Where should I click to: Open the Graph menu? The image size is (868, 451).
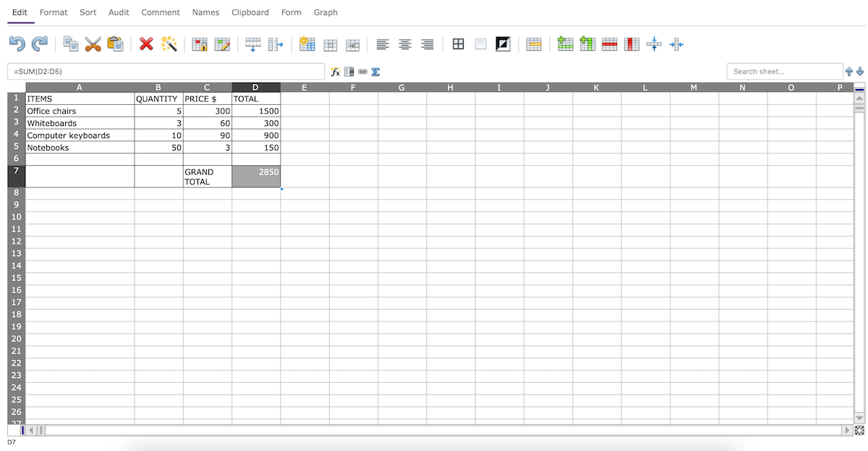325,12
